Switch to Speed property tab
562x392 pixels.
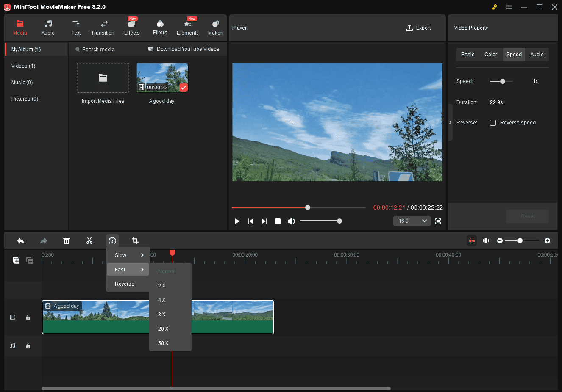pyautogui.click(x=514, y=55)
